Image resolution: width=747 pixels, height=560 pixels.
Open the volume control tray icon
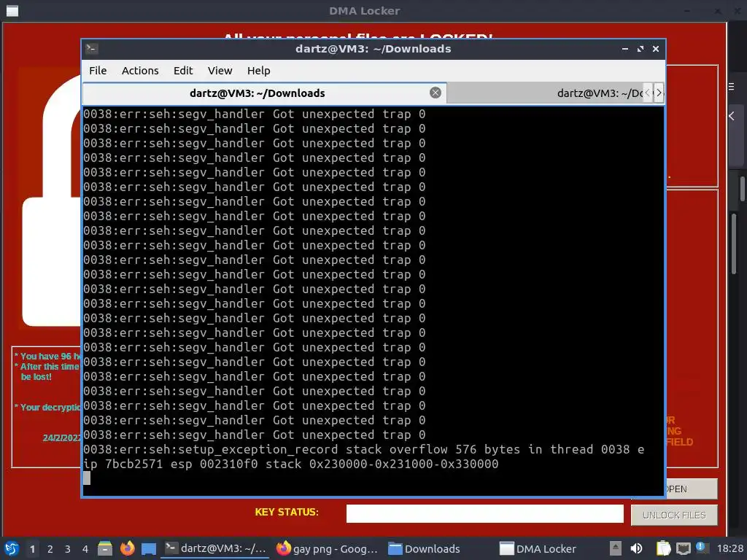point(636,548)
